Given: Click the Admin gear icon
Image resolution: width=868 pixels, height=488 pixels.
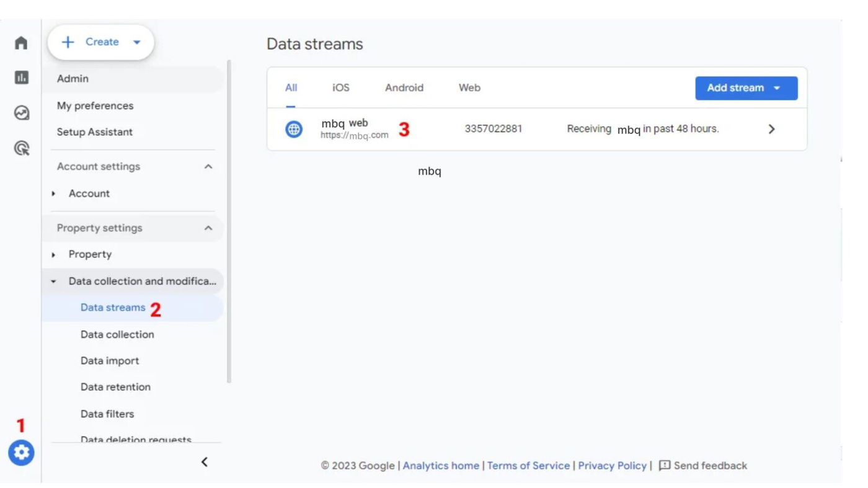Looking at the screenshot, I should tap(21, 453).
